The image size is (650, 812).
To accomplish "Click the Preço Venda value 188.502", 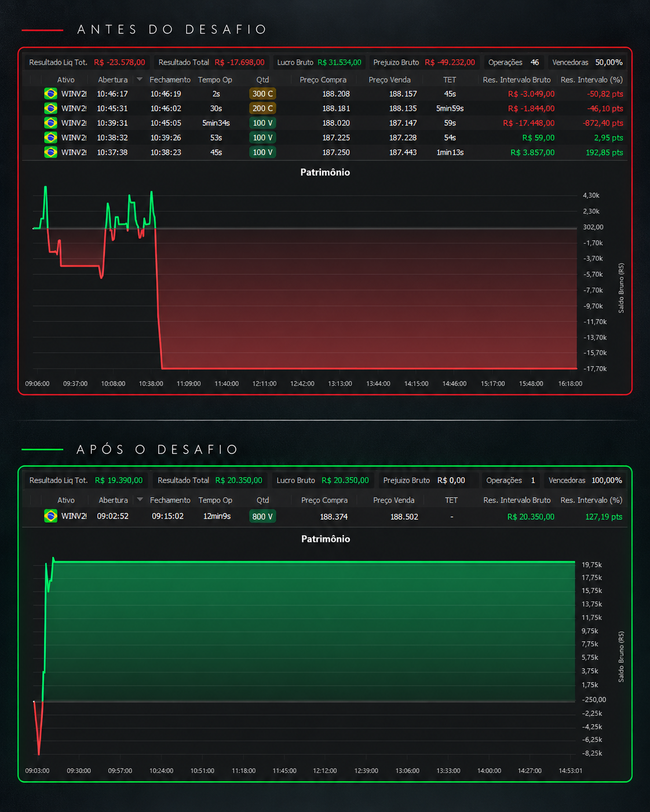I will click(x=404, y=517).
